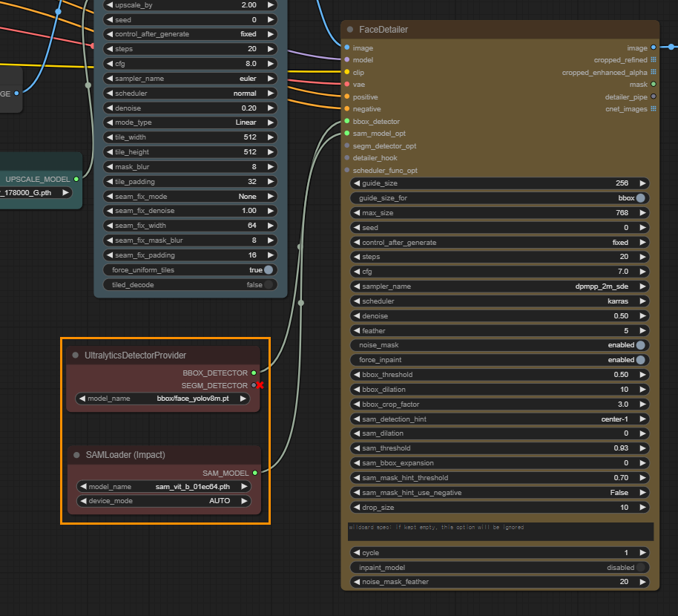678x616 pixels.
Task: Open device_mode AUTO dropdown
Action: click(x=164, y=501)
